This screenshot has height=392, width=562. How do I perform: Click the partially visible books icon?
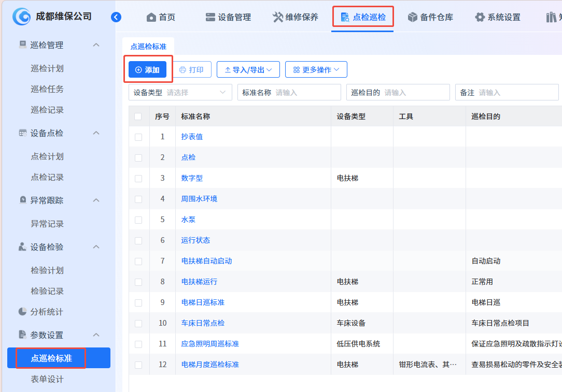[x=551, y=17]
